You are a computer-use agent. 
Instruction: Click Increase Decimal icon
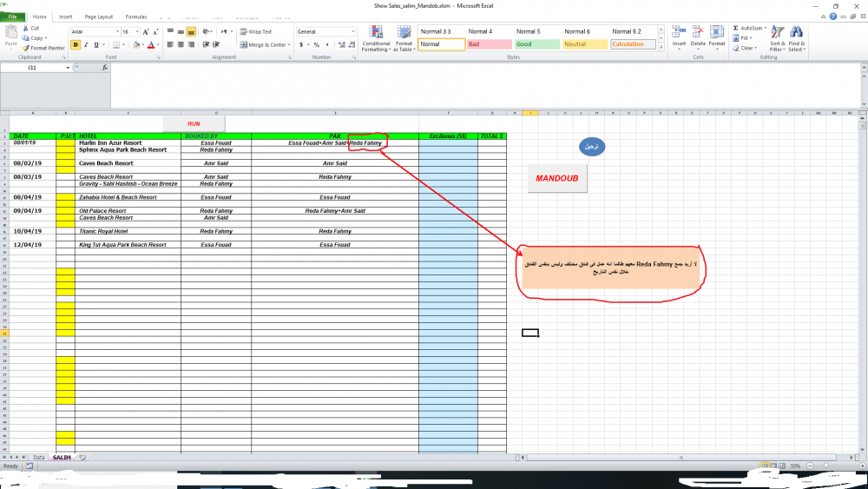(341, 45)
